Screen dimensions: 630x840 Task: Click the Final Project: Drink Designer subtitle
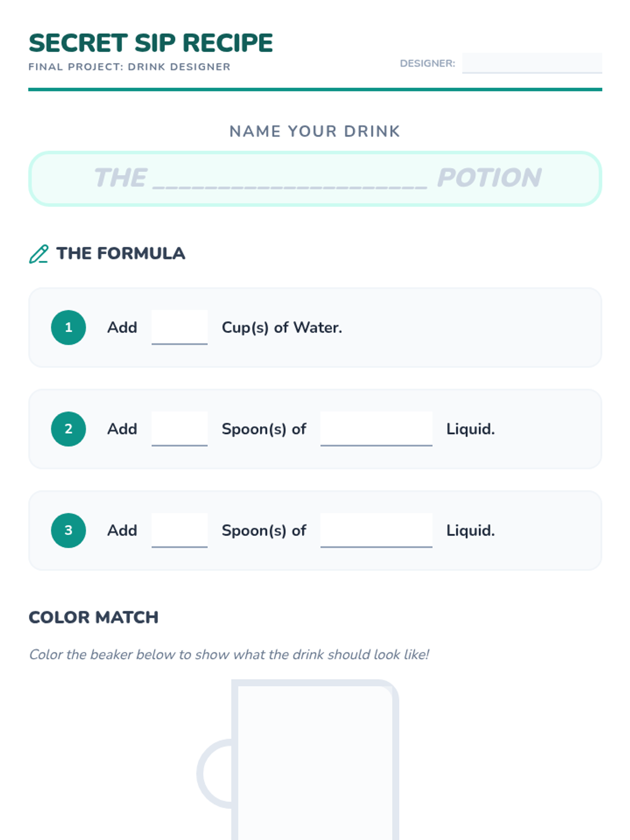coord(129,67)
